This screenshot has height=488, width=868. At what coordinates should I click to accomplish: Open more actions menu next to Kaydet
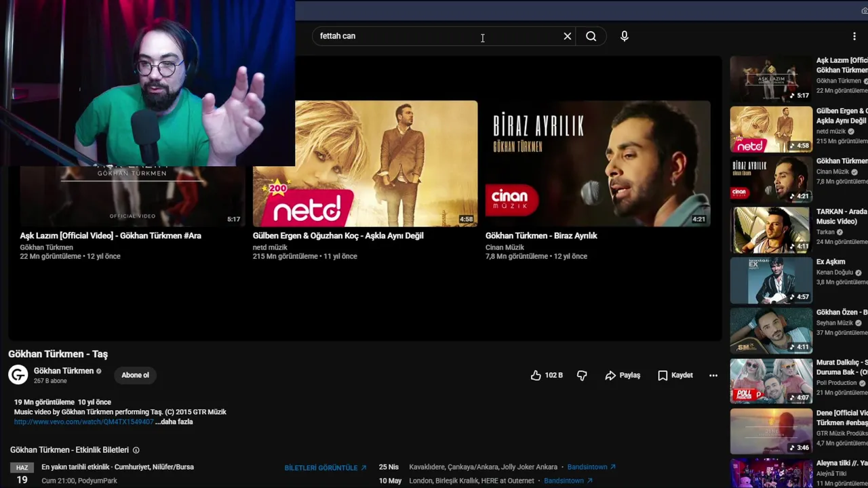click(713, 375)
